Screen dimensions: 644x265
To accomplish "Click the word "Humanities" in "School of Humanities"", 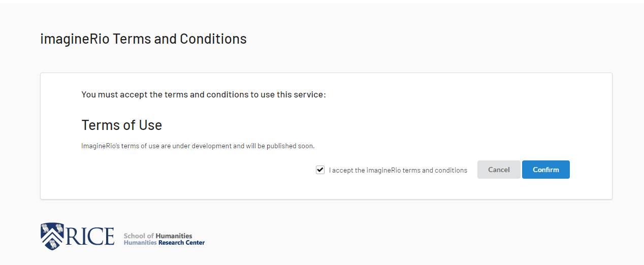I will (x=174, y=236).
